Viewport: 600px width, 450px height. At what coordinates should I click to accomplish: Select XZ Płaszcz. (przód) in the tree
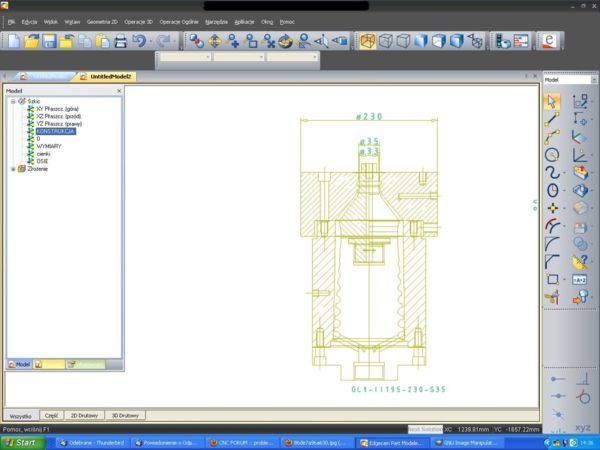(59, 116)
